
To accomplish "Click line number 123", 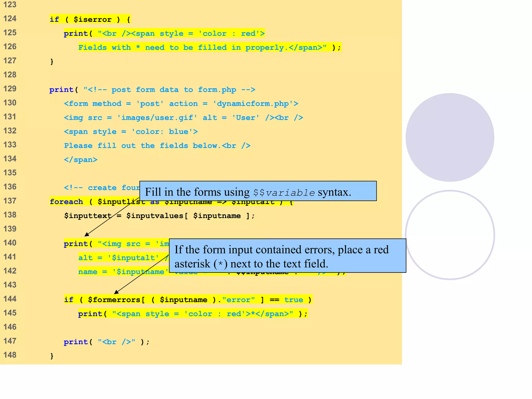I will (x=10, y=5).
